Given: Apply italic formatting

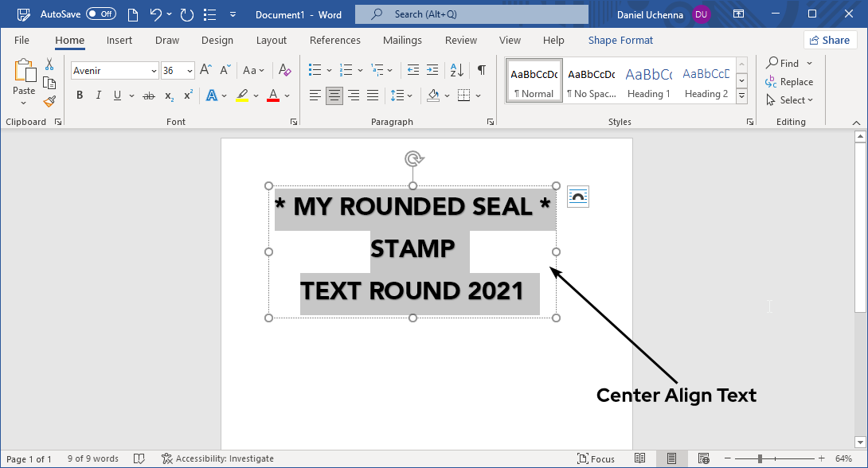Looking at the screenshot, I should pos(98,95).
